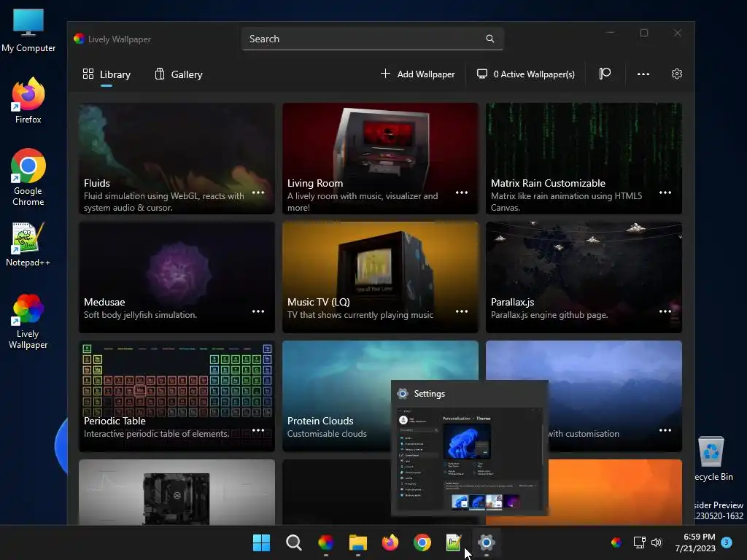Open Firefox desktop shortcut
This screenshot has width=747, height=560.
[28, 100]
